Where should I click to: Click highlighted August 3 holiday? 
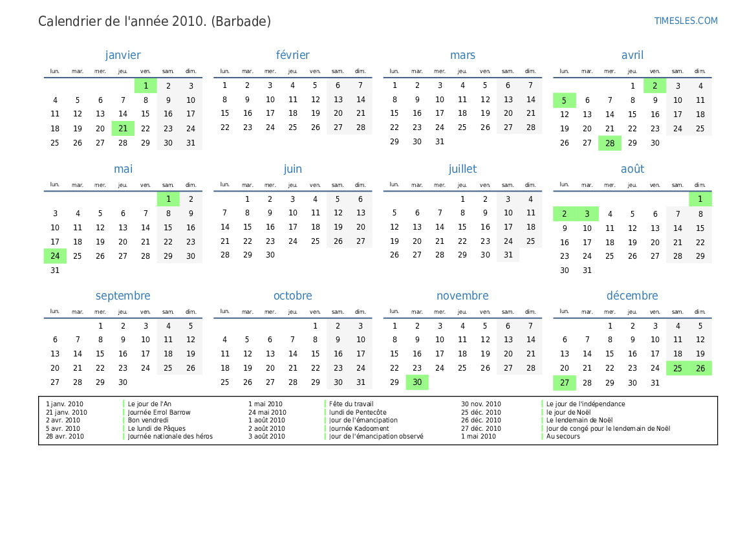(587, 213)
